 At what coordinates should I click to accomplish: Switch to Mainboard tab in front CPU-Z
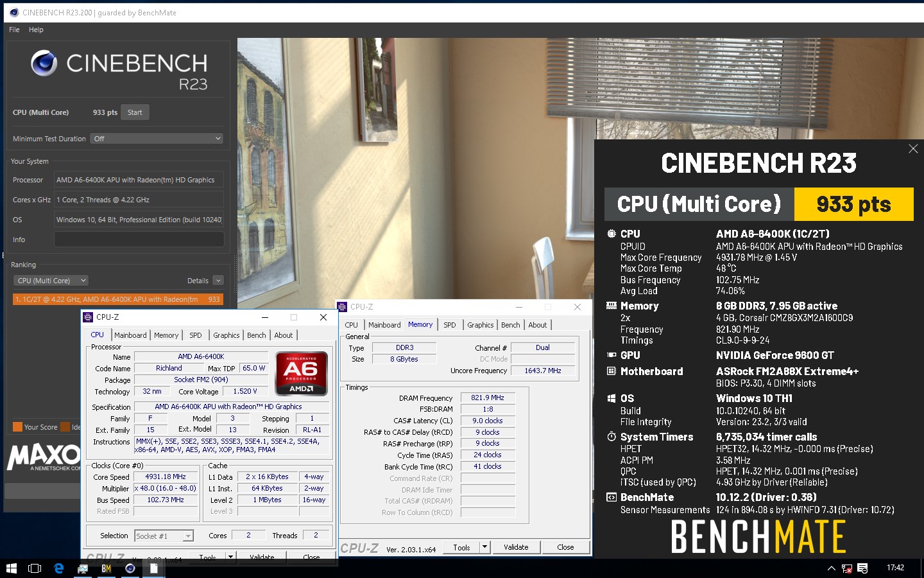click(x=130, y=335)
